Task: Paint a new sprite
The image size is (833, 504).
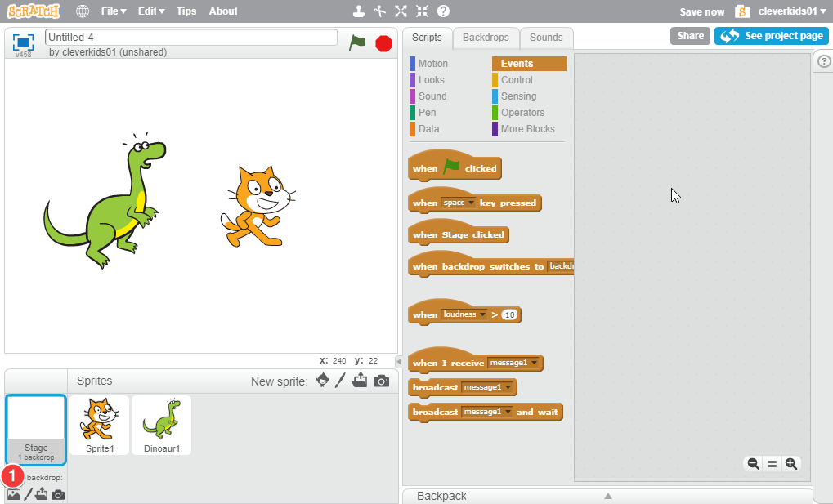Action: pos(341,381)
